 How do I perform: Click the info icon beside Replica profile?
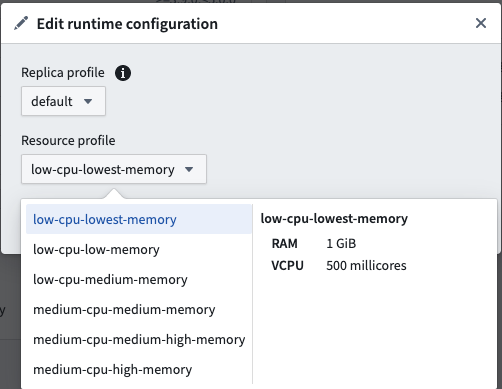point(123,73)
